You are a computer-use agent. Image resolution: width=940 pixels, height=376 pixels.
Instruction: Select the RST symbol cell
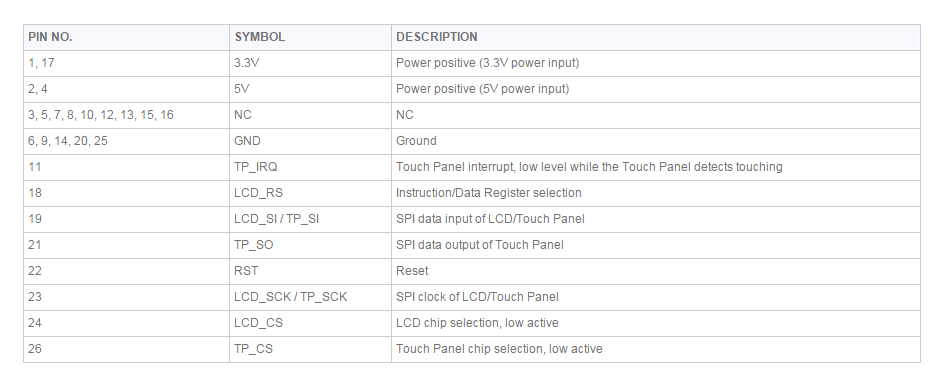tap(311, 271)
